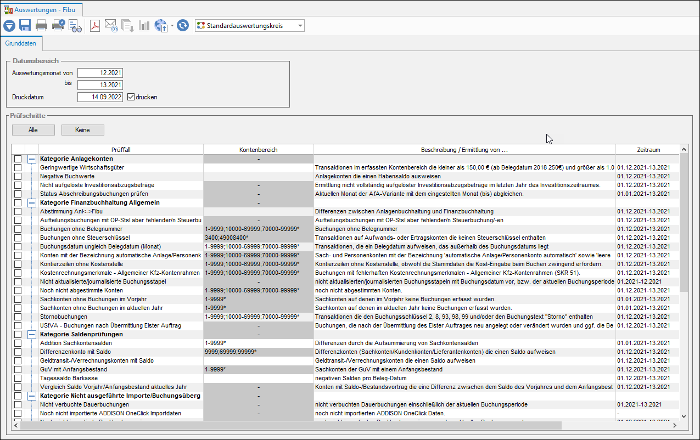Select the Abstimmung Anlage-Fibu row
The height and width of the screenshot is (440, 700).
pyautogui.click(x=346, y=212)
